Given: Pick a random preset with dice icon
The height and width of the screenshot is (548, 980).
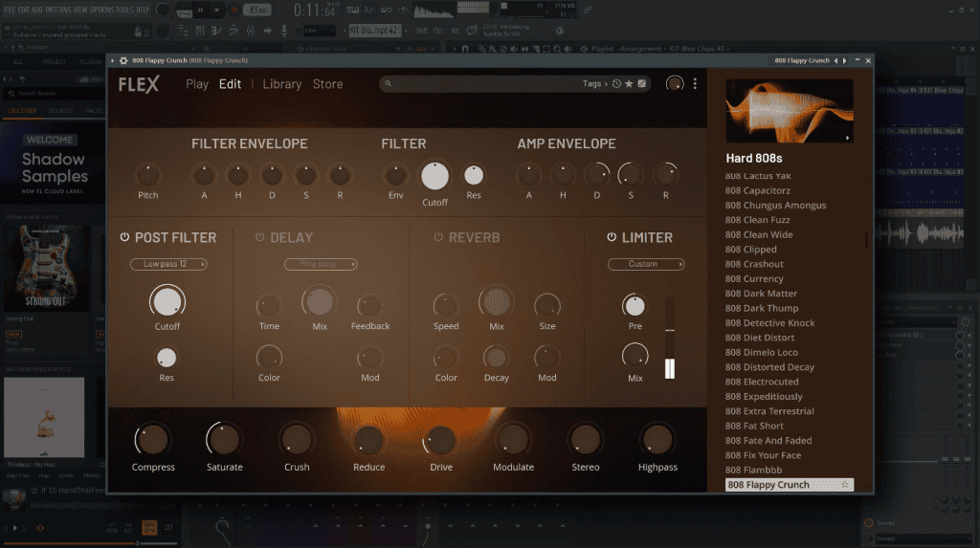Looking at the screenshot, I should click(x=641, y=84).
